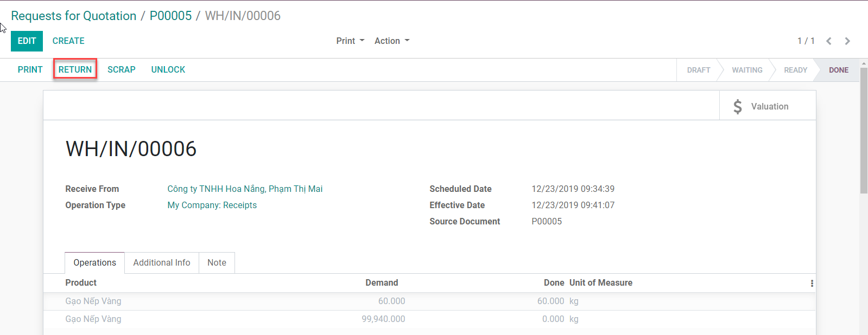Viewport: 868px width, 335px height.
Task: Click the Edit button
Action: click(27, 41)
